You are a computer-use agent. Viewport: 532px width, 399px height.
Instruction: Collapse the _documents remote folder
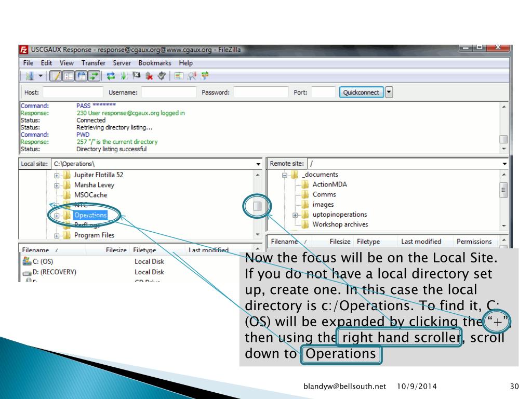(x=285, y=175)
